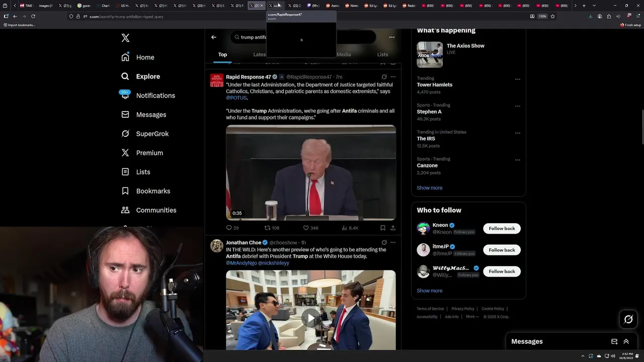
Task: Open more options for Stephen A trend
Action: pos(517,106)
